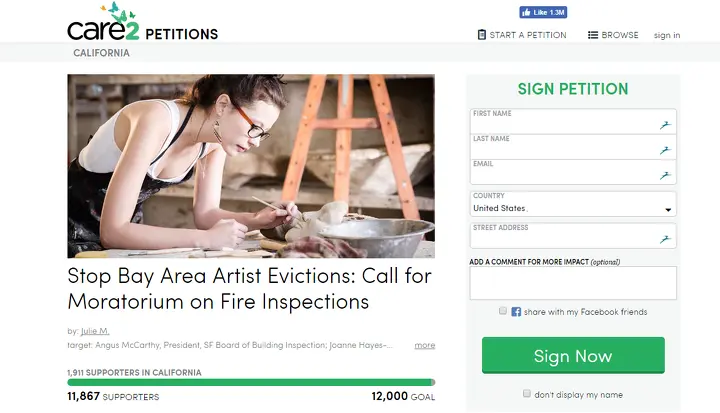Open the sign in link

click(667, 35)
